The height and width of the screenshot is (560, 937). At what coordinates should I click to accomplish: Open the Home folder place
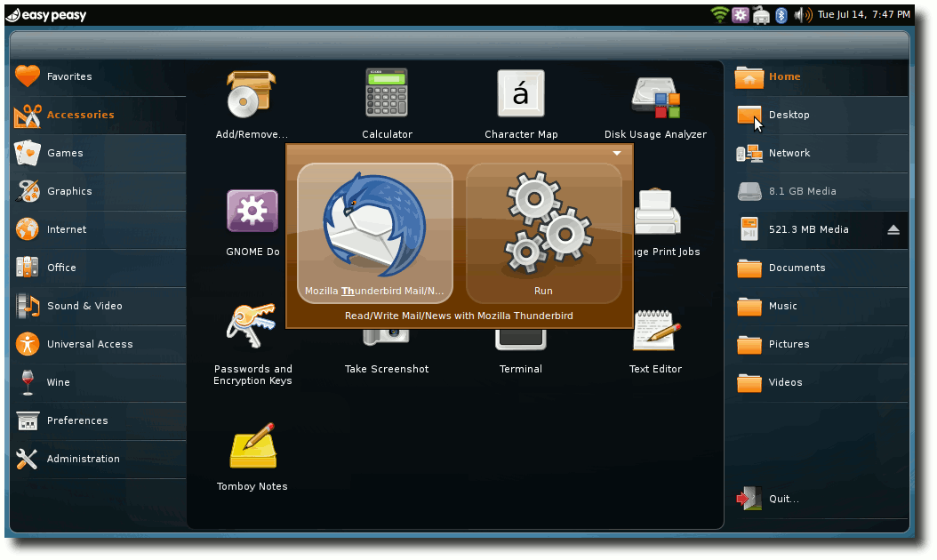(x=820, y=76)
